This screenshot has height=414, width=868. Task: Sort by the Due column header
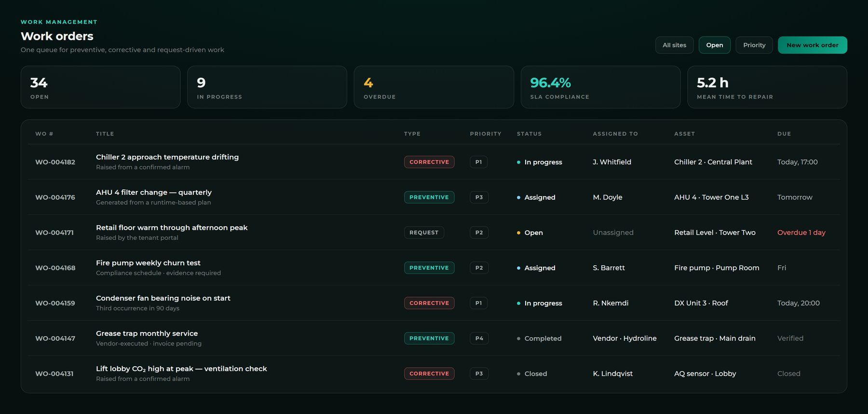[x=784, y=134]
